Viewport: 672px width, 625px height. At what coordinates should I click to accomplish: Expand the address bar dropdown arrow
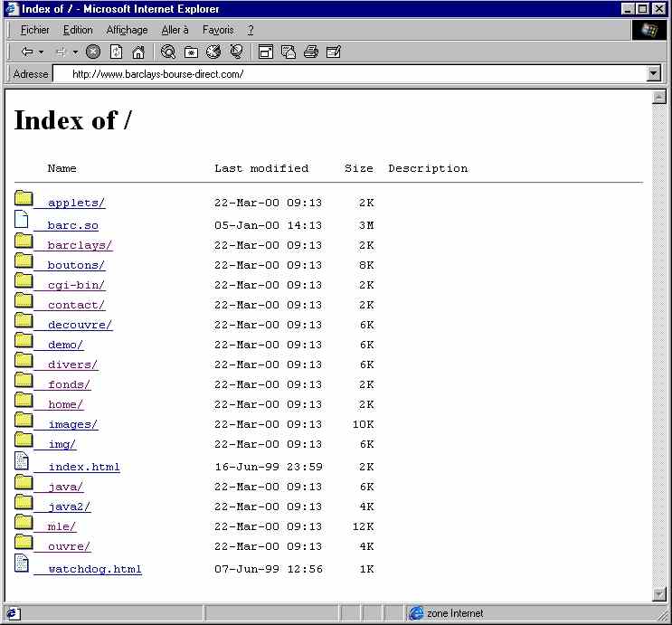click(653, 74)
